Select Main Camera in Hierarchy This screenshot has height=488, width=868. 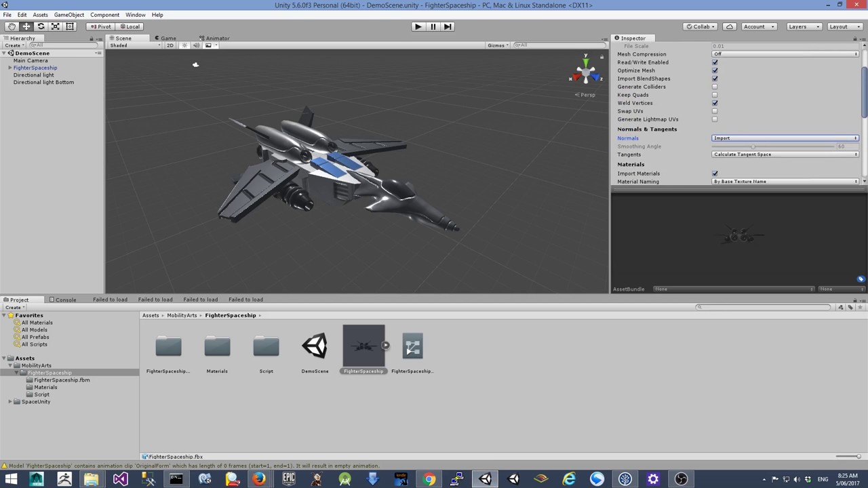31,60
